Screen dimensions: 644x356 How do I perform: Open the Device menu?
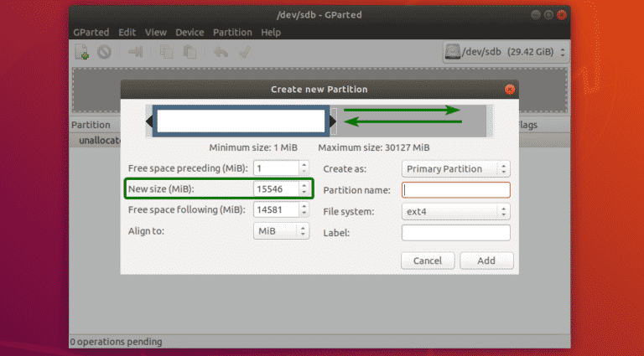click(190, 33)
